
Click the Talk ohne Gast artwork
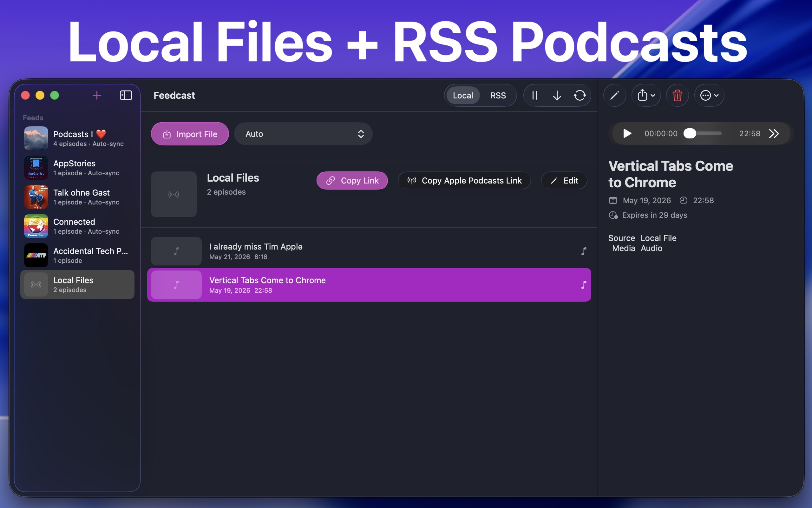(x=36, y=197)
